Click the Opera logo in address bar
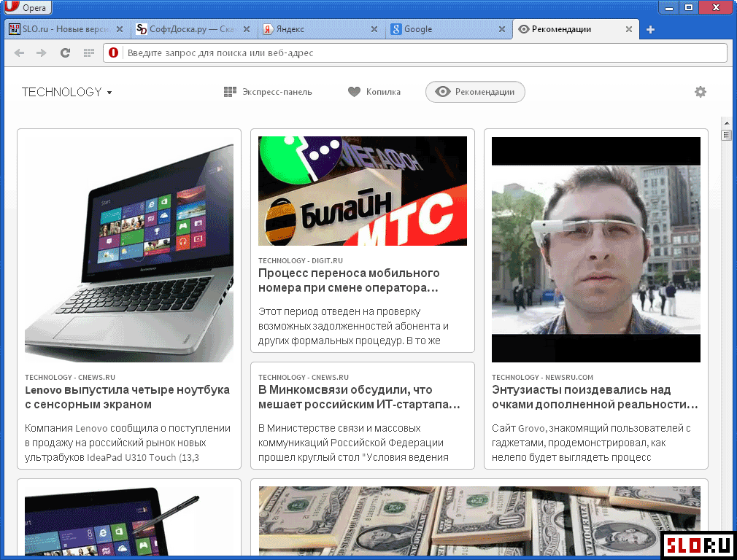Viewport: 737px width, 560px height. (113, 52)
